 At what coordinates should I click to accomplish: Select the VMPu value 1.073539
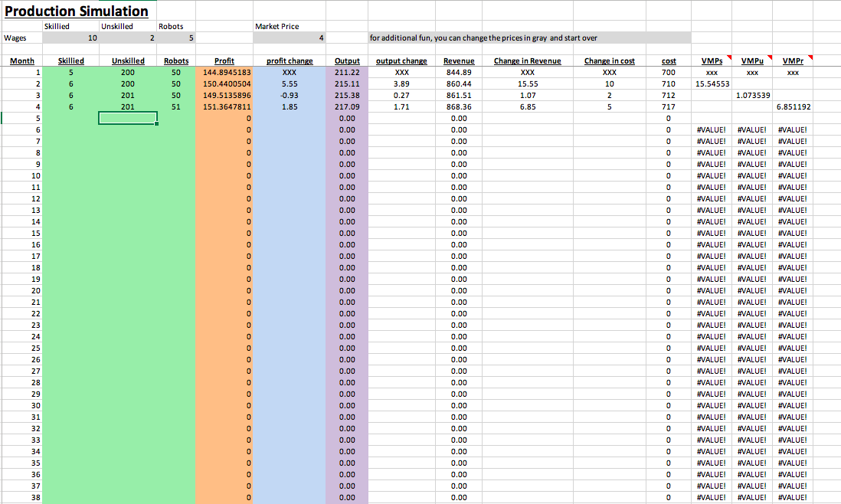(753, 95)
